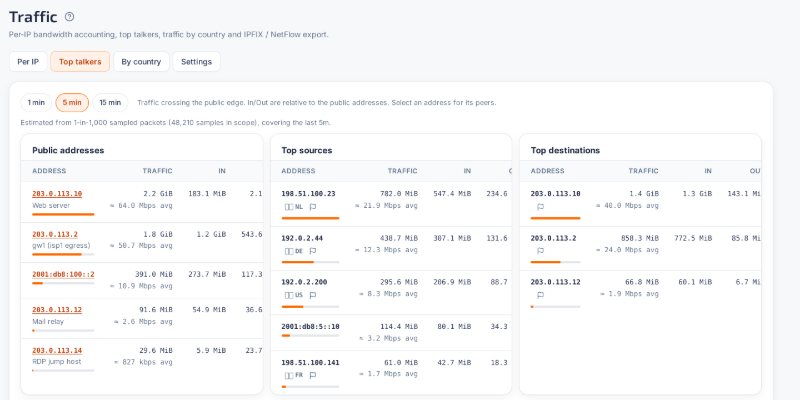This screenshot has width=800, height=400.
Task: Click the flag icon under destination 203.0.113.10
Action: pos(541,207)
